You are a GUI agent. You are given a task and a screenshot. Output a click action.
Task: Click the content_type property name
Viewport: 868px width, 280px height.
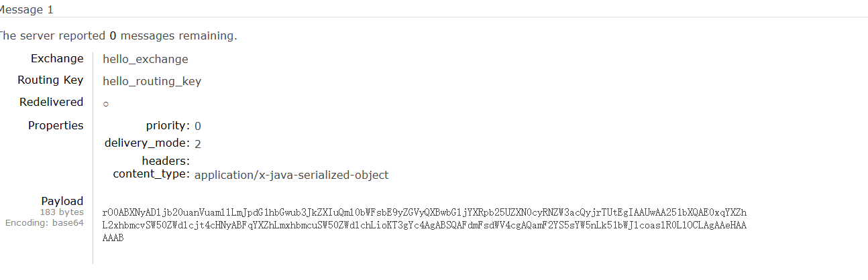pyautogui.click(x=151, y=174)
